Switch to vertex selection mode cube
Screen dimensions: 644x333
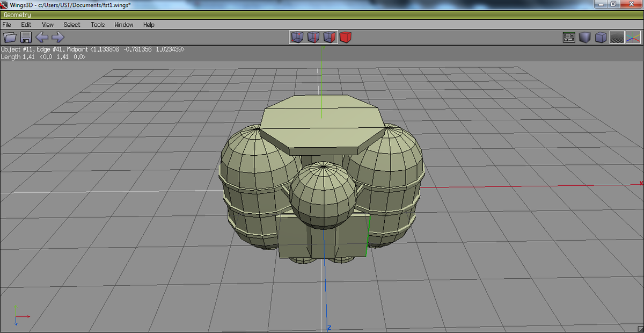click(x=297, y=37)
